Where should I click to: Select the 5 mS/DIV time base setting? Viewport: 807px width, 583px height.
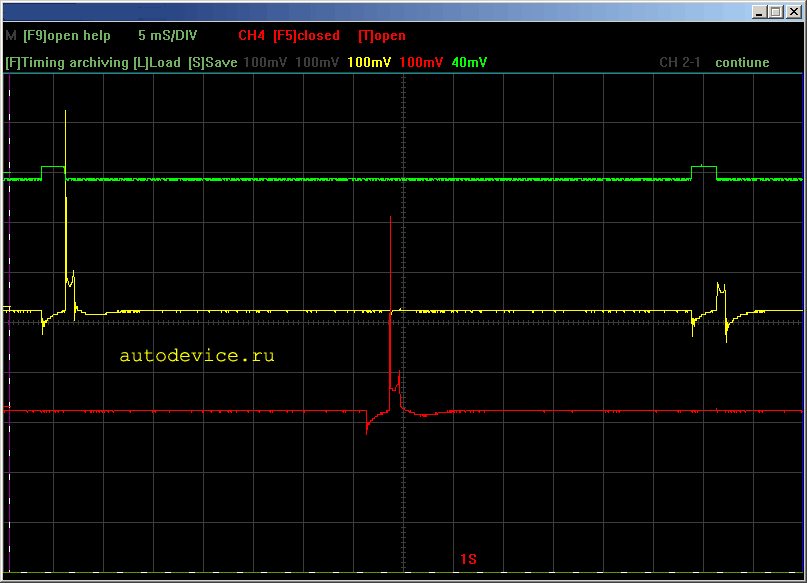coord(167,36)
